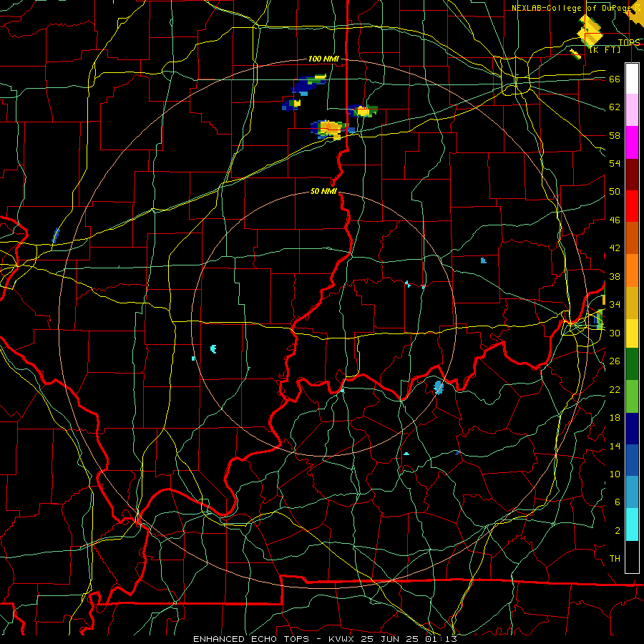644x644 pixels.
Task: Click the legend value "18"
Action: [x=615, y=418]
